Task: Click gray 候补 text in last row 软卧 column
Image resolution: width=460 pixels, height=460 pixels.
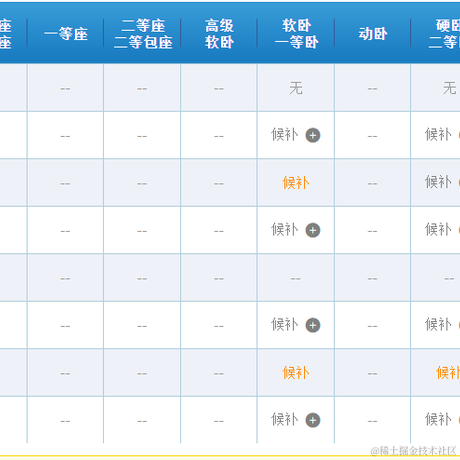Action: (x=284, y=420)
